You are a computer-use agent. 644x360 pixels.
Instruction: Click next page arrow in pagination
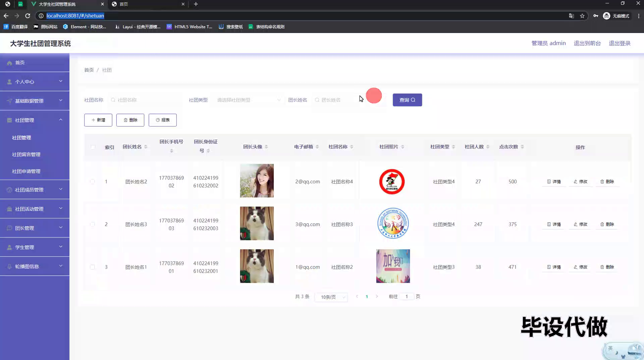[x=377, y=297]
